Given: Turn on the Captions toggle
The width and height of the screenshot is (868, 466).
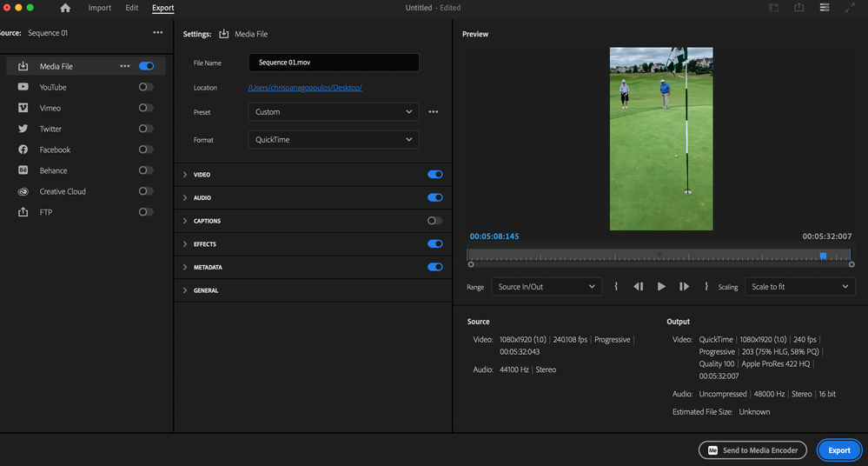Looking at the screenshot, I should 434,221.
